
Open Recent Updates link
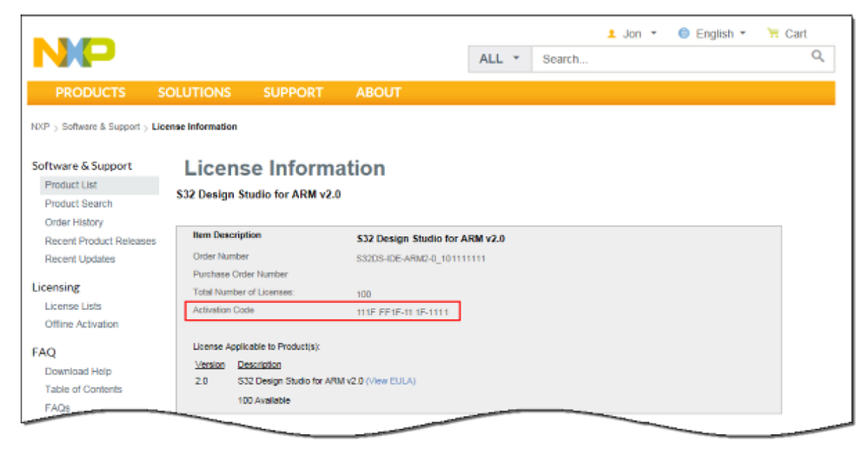[80, 259]
